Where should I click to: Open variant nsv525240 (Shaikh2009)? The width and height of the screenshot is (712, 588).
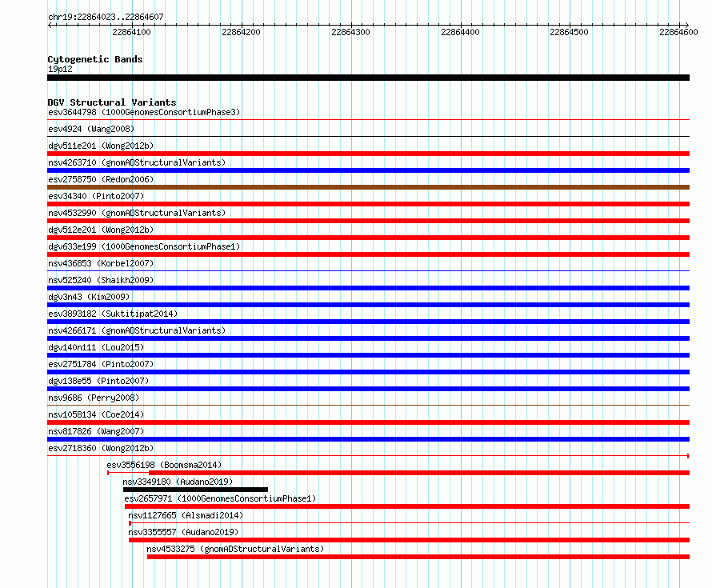pyautogui.click(x=101, y=280)
